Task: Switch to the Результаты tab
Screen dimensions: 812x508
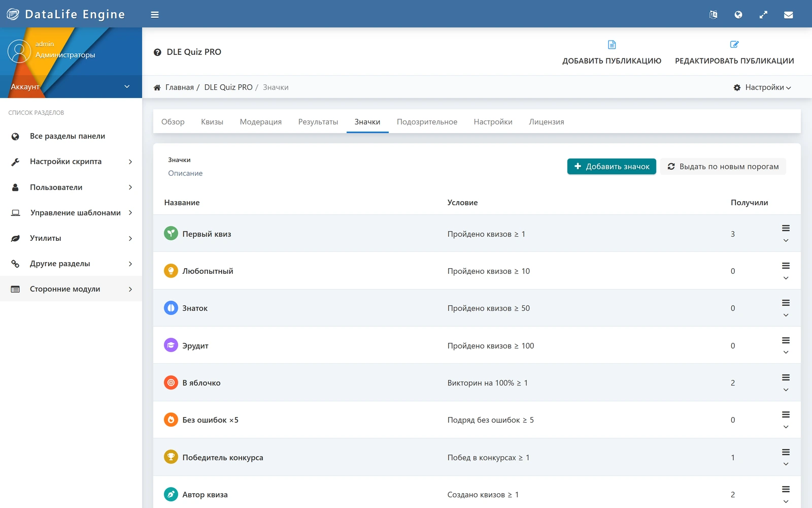Action: [x=318, y=122]
